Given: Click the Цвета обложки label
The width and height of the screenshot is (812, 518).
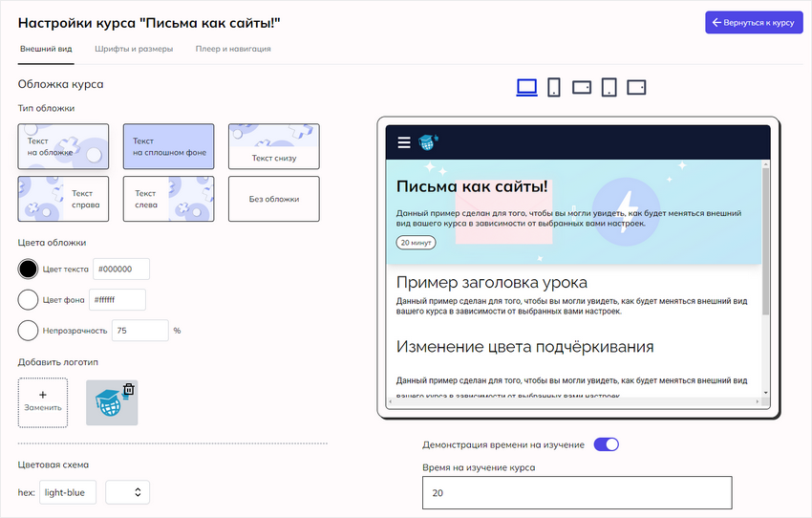Looking at the screenshot, I should point(52,243).
